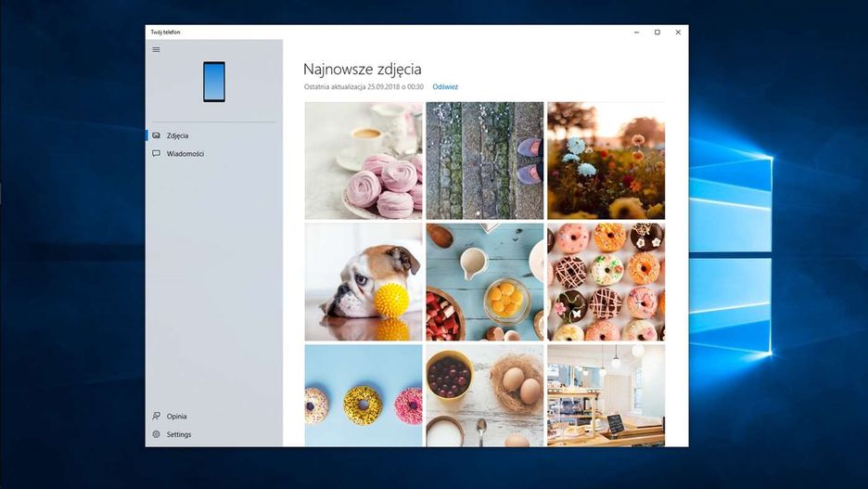Open the cafe interior photo

(606, 395)
